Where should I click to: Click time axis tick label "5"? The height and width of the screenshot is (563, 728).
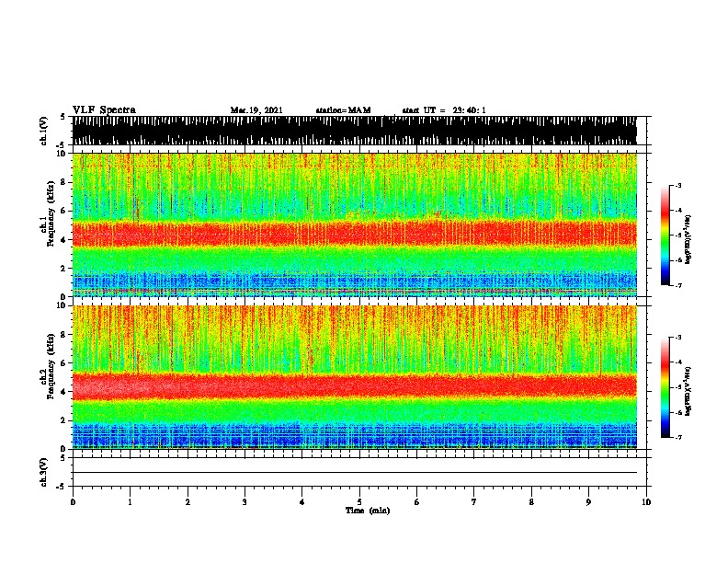(x=359, y=502)
